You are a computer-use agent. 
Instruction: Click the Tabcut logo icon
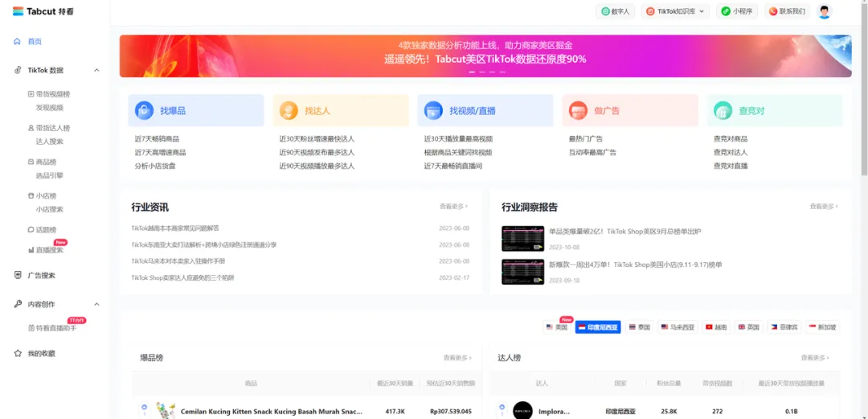(18, 11)
